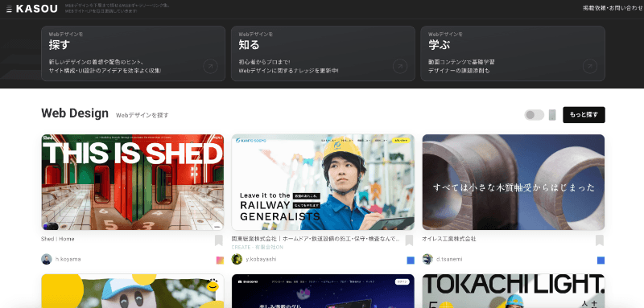Open h.koyama user profile name
Image resolution: width=644 pixels, height=308 pixels.
click(68, 259)
